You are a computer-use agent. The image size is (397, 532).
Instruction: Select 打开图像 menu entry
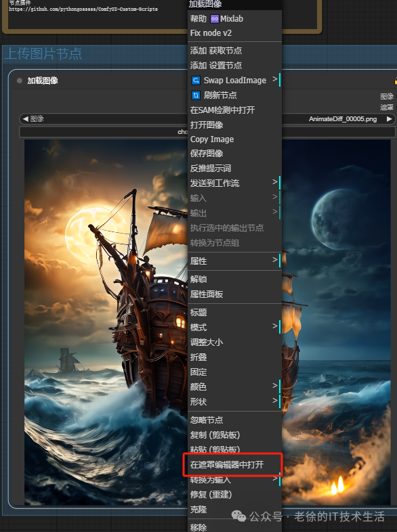tap(234, 125)
